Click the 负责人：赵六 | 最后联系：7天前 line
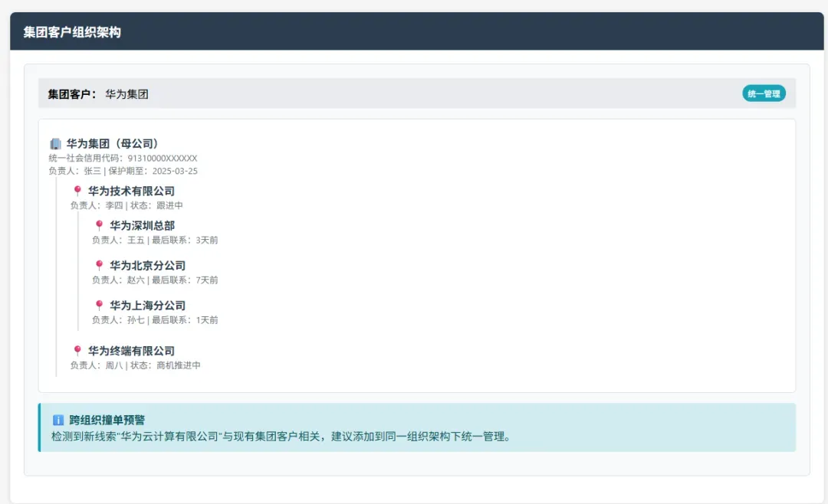Image resolution: width=828 pixels, height=504 pixels. [x=155, y=280]
